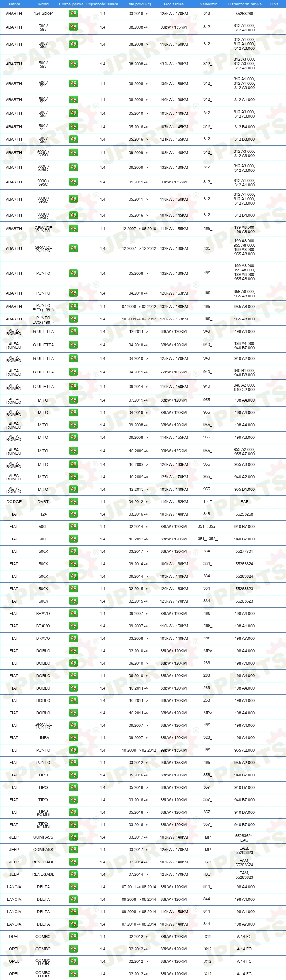Screen dimensions: 286x980
Task: Click fuel icon in GIULIETTA 110kW / 150KM row
Action: coord(73,386)
